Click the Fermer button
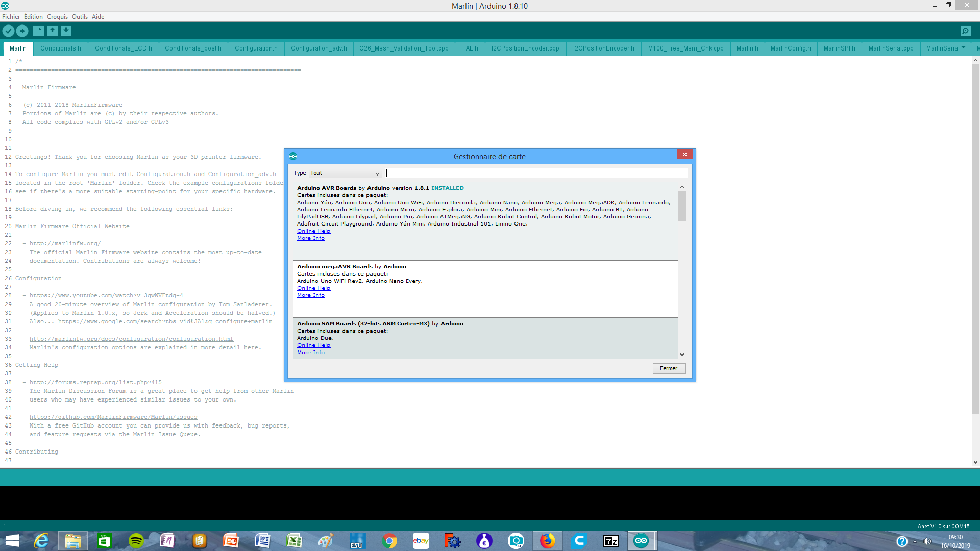The width and height of the screenshot is (980, 551). [669, 368]
